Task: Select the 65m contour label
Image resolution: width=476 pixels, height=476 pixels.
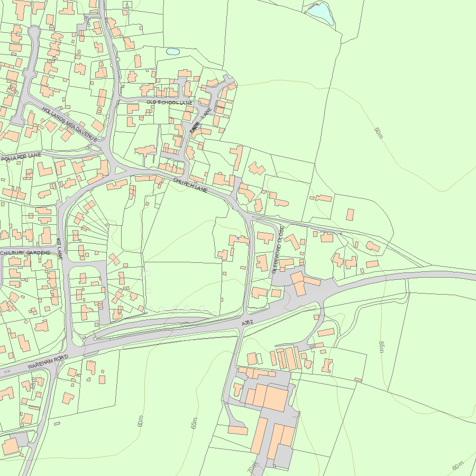Action: (194, 423)
